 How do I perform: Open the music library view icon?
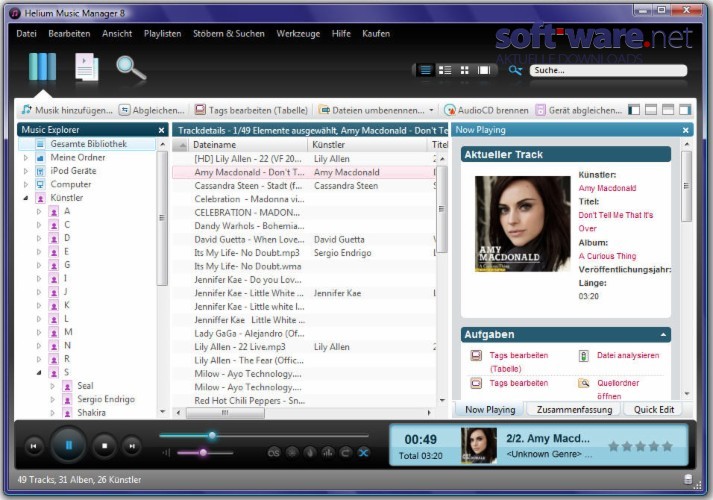pyautogui.click(x=42, y=67)
